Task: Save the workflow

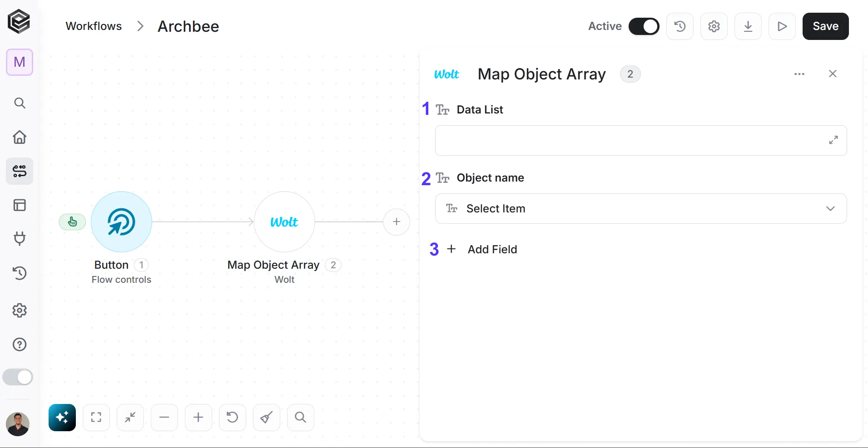Action: 826,26
